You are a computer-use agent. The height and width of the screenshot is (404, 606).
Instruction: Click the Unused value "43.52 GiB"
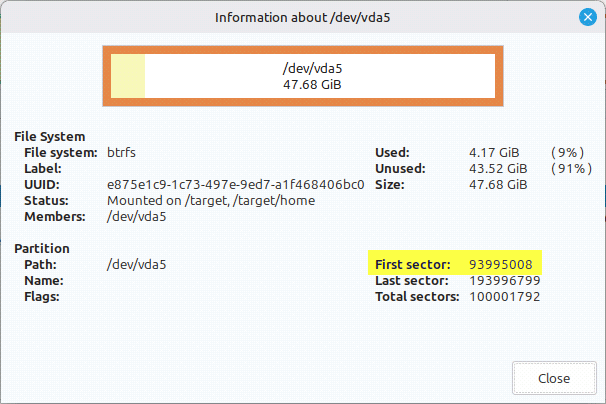[498, 168]
